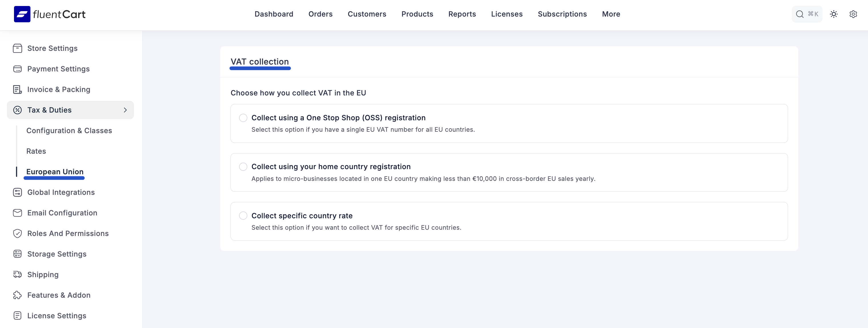Click the blue VAT collection underline indicator

[x=260, y=69]
